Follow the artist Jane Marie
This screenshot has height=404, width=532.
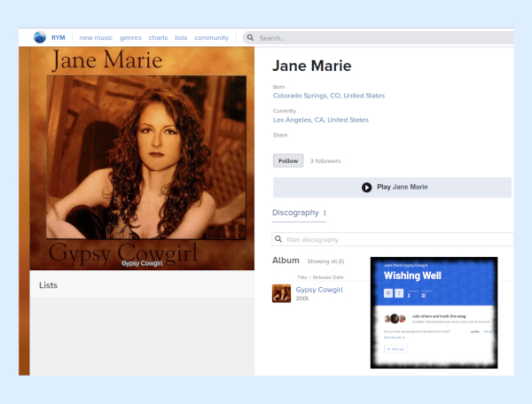pyautogui.click(x=288, y=160)
